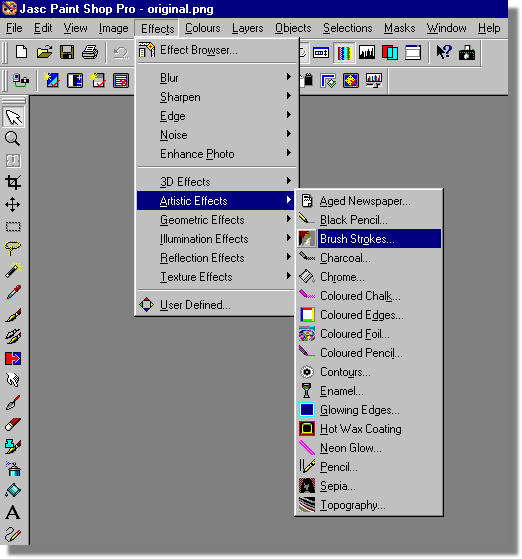Choose Glowing Edges effect
This screenshot has width=522, height=559.
(x=369, y=410)
